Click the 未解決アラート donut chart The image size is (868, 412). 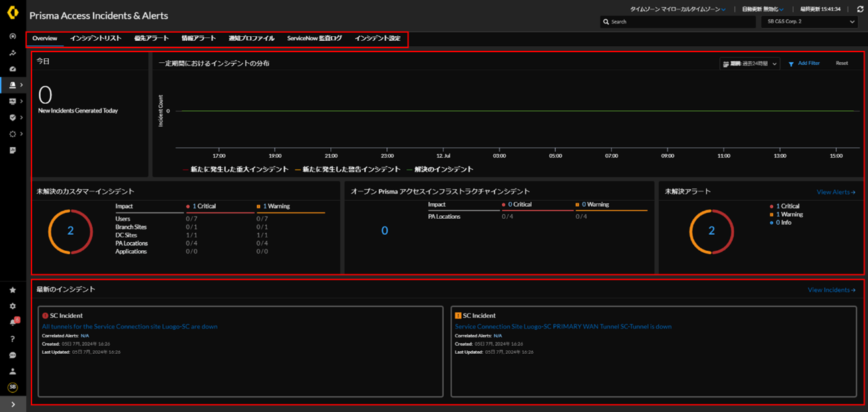point(712,231)
